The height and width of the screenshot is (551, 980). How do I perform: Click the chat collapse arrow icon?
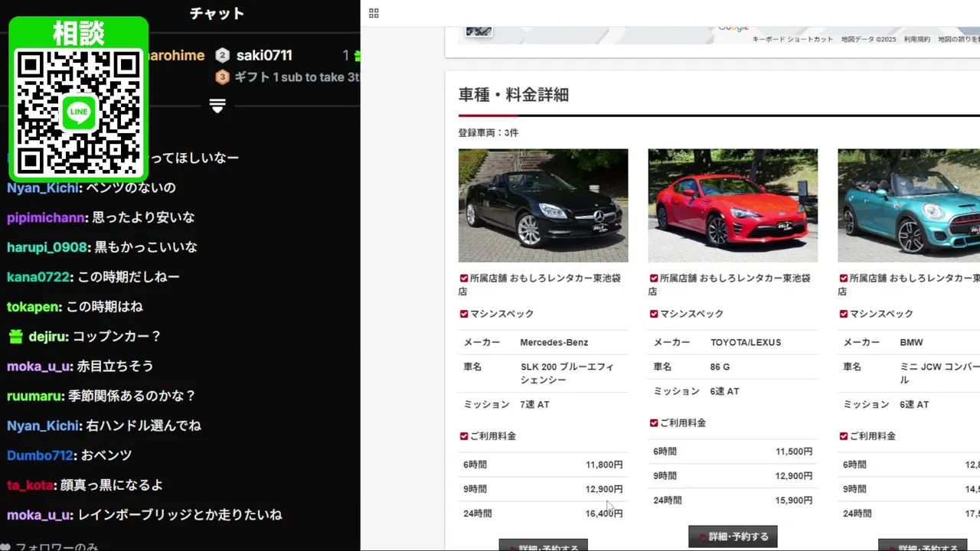217,106
